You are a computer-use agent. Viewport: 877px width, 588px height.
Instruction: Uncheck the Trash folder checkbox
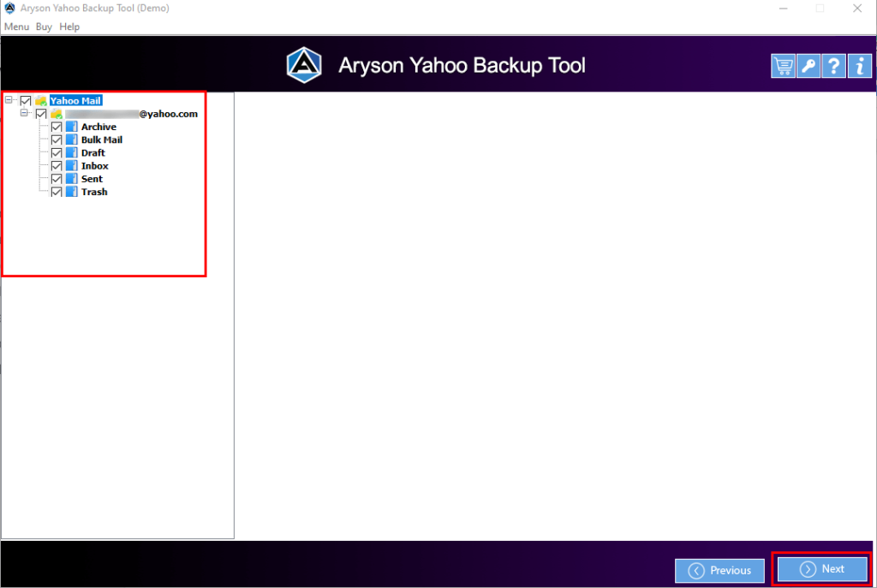pos(57,192)
